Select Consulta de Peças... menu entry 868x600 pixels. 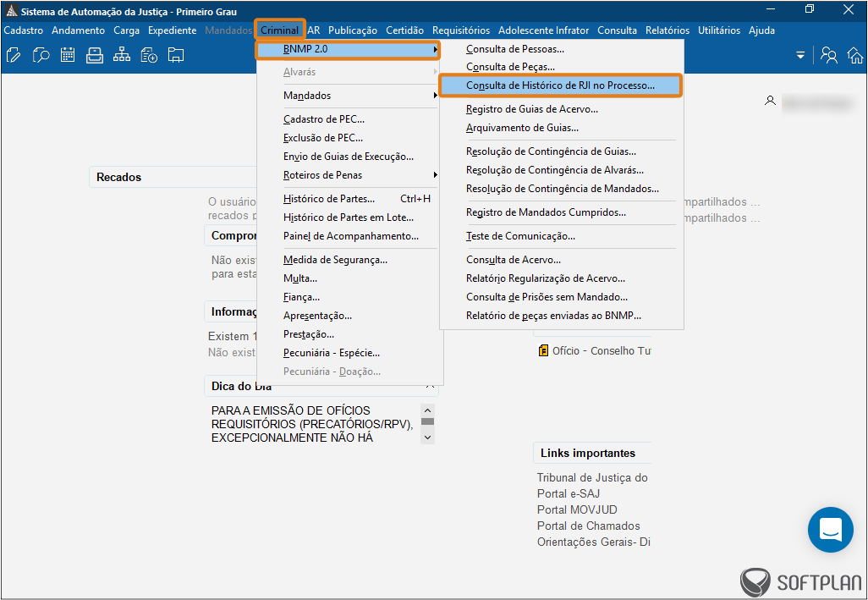(561, 66)
